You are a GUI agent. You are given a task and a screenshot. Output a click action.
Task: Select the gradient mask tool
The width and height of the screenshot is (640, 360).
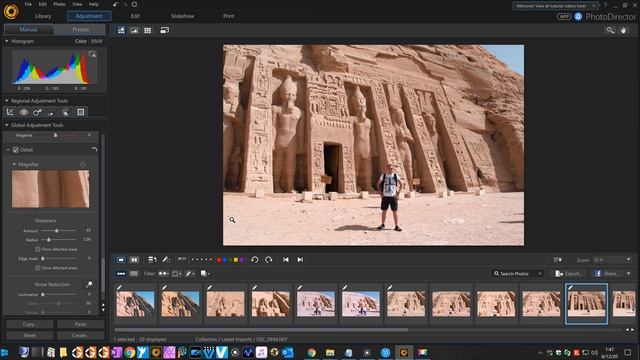point(81,112)
